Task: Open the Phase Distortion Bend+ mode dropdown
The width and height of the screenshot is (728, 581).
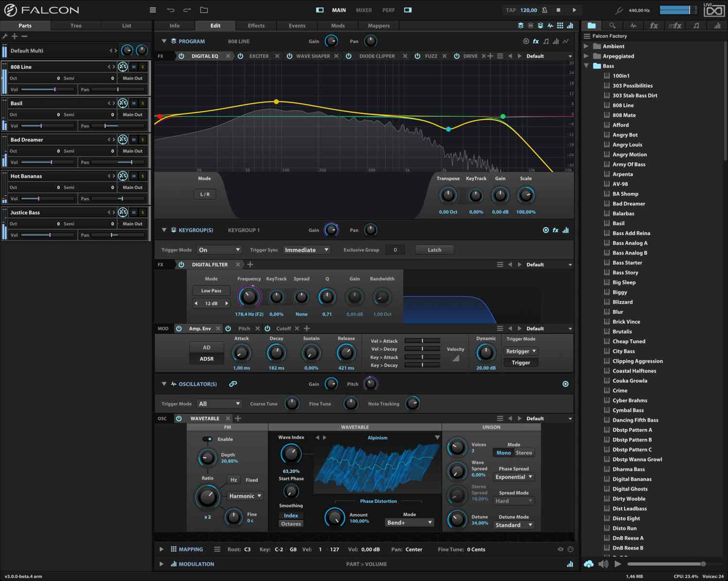Action: click(x=409, y=522)
